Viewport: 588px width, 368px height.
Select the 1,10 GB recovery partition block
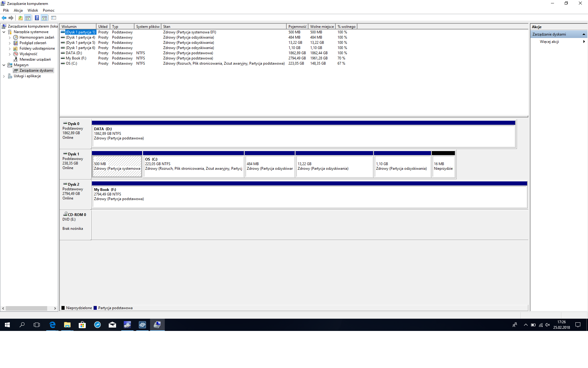coord(402,164)
